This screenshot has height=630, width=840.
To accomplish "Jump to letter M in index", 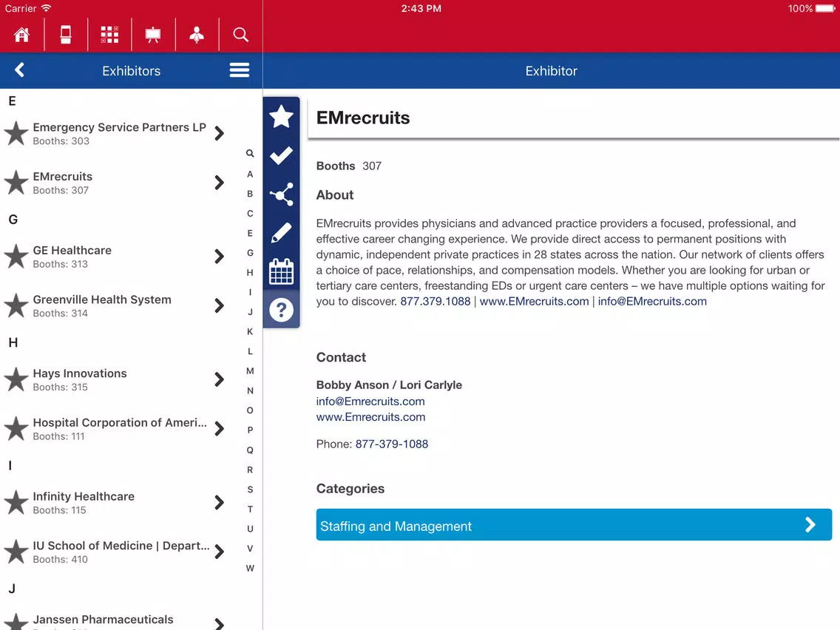I will (x=250, y=370).
